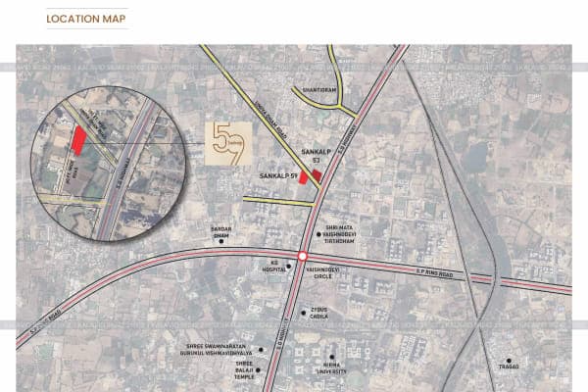Click the Sankalp 59 logo on the map
588x392 pixels.
pyautogui.click(x=227, y=144)
